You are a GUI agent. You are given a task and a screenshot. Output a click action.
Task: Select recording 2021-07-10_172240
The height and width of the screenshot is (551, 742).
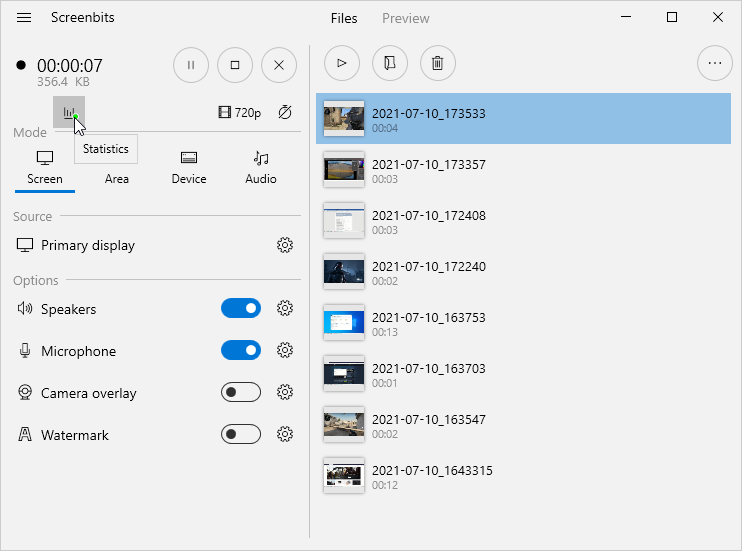coord(523,272)
